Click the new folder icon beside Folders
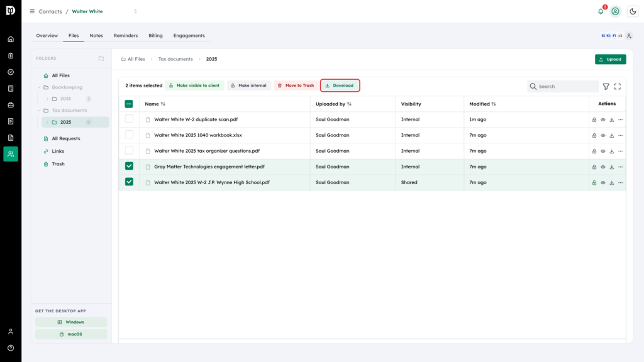 (x=101, y=58)
